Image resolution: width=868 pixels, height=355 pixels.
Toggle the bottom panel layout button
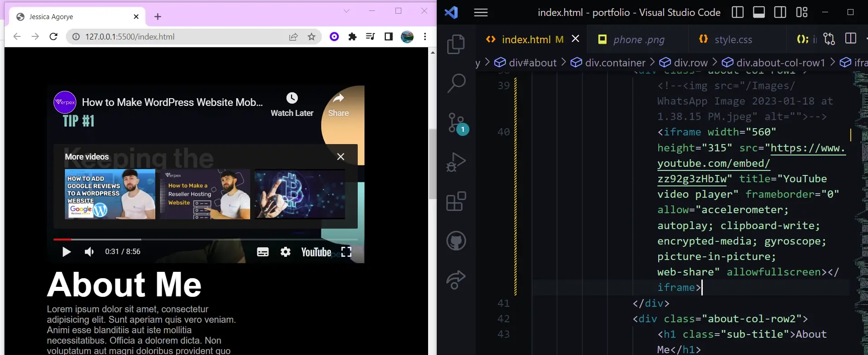click(759, 12)
